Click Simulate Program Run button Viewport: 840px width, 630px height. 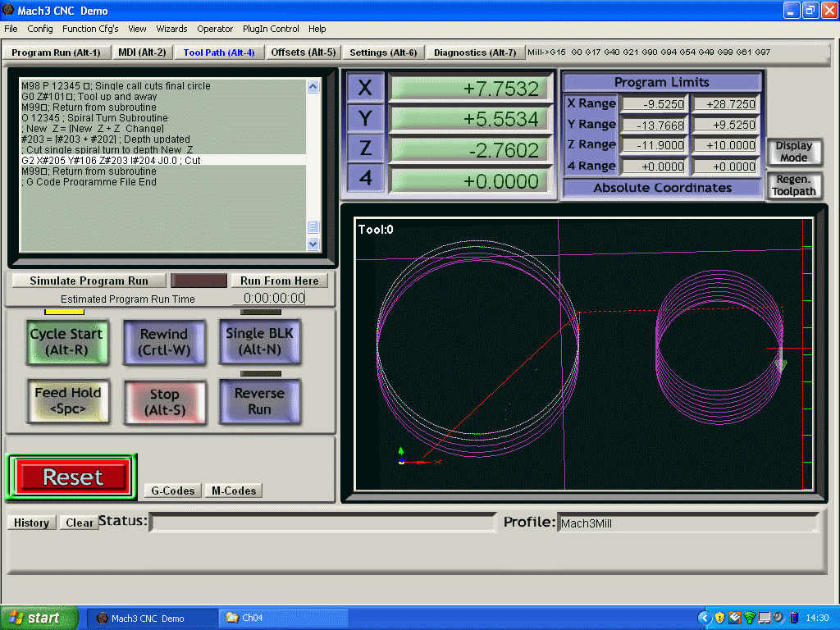[x=89, y=281]
